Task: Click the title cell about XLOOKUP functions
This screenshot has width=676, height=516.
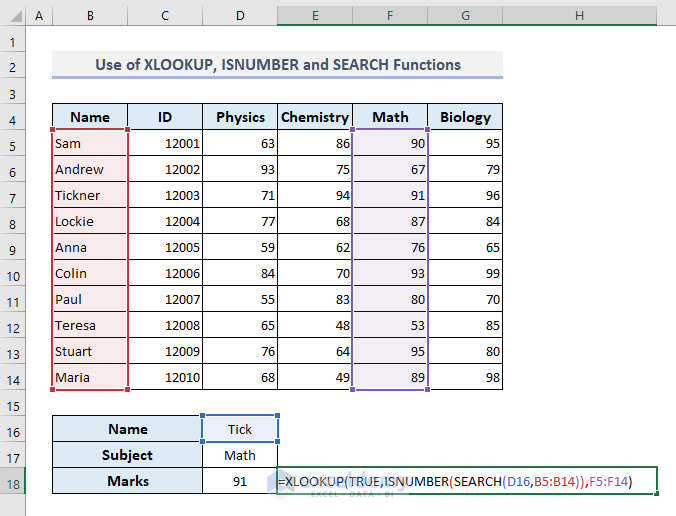Action: click(277, 65)
